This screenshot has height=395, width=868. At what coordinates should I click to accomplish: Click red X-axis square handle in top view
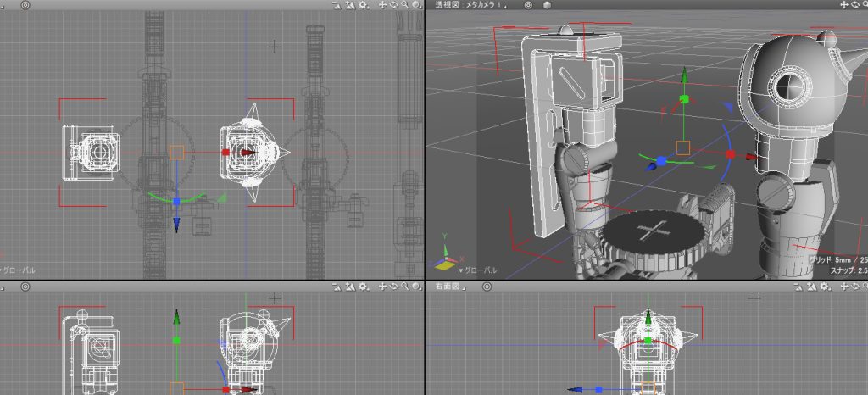[225, 152]
